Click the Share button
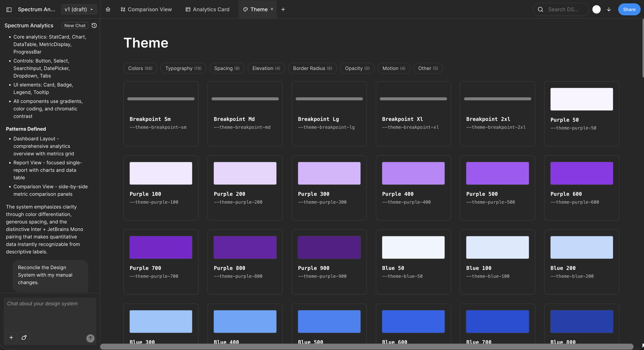644x350 pixels. (629, 9)
